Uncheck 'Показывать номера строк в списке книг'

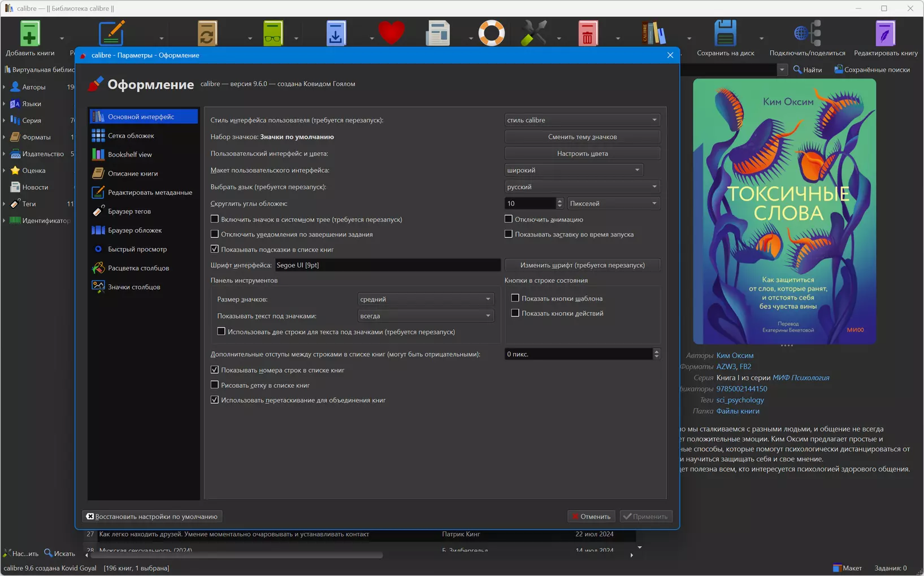point(215,370)
